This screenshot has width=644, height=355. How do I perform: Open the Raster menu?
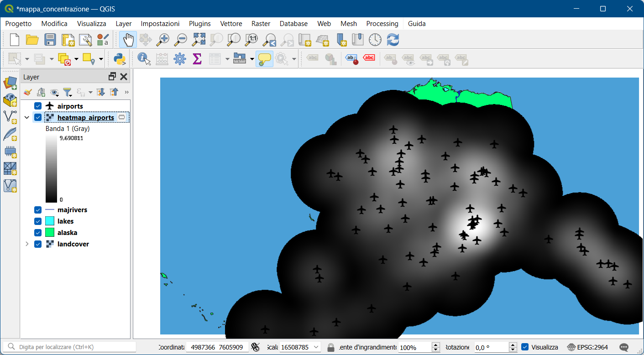click(261, 24)
